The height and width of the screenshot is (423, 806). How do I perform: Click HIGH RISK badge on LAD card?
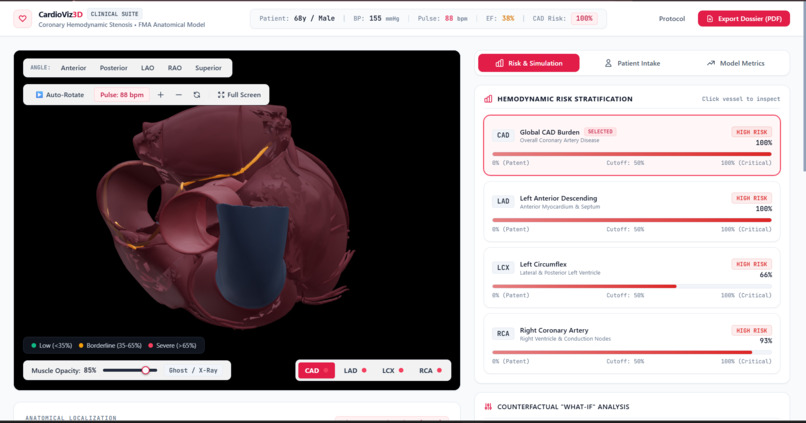point(752,198)
